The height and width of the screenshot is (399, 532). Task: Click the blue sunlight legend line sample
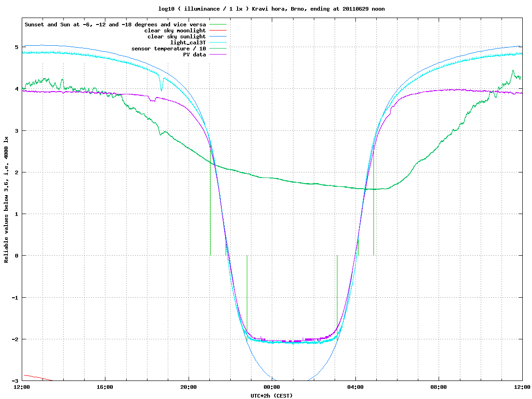(218, 37)
